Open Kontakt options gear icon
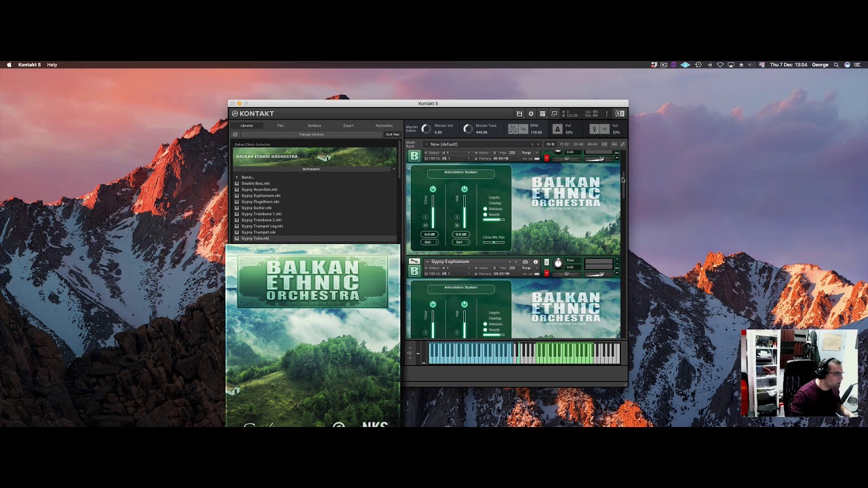 coord(531,114)
